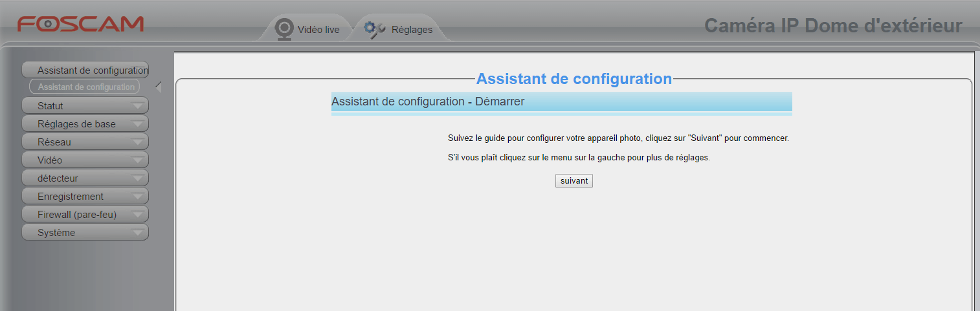The image size is (980, 311).
Task: Open the Enregistrement menu
Action: (x=85, y=196)
